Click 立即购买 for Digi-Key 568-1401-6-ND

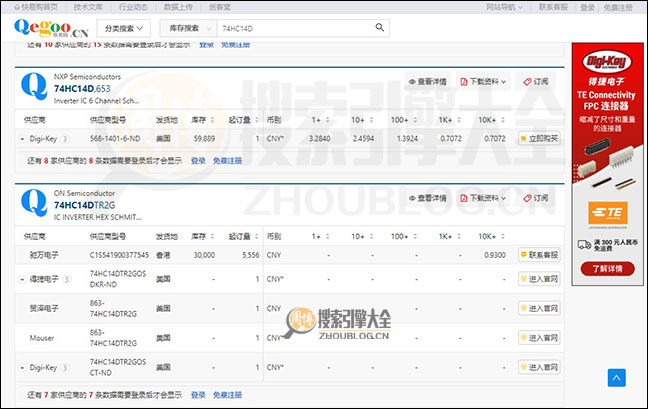click(x=539, y=138)
